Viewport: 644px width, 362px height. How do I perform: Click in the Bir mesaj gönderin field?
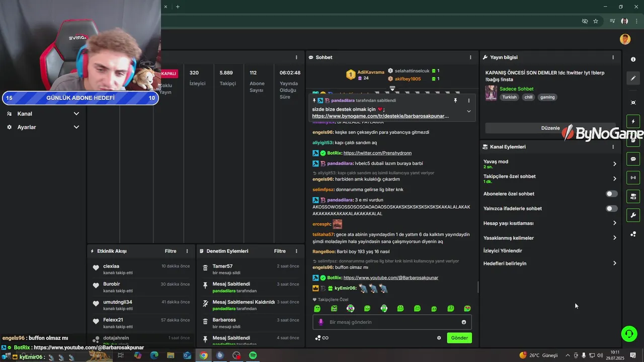(x=392, y=322)
